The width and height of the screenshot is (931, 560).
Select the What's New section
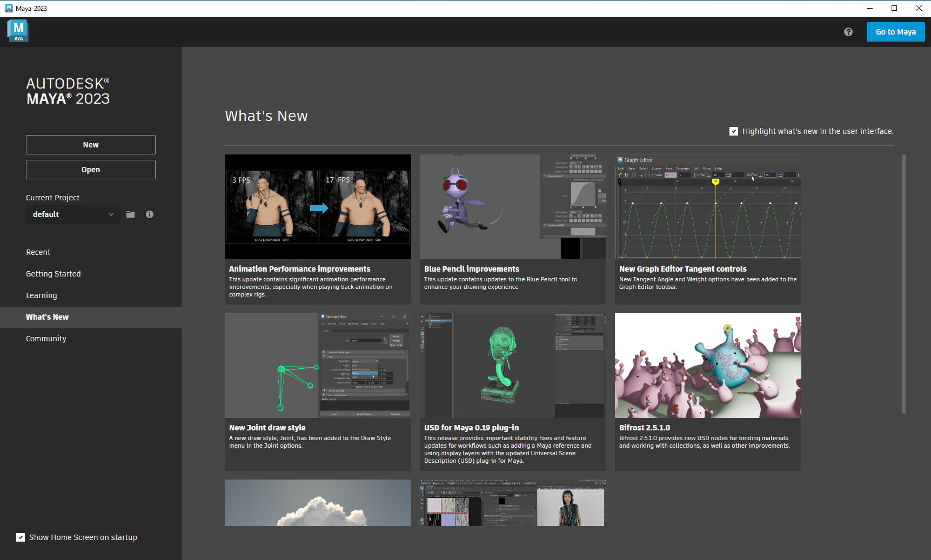(x=91, y=317)
